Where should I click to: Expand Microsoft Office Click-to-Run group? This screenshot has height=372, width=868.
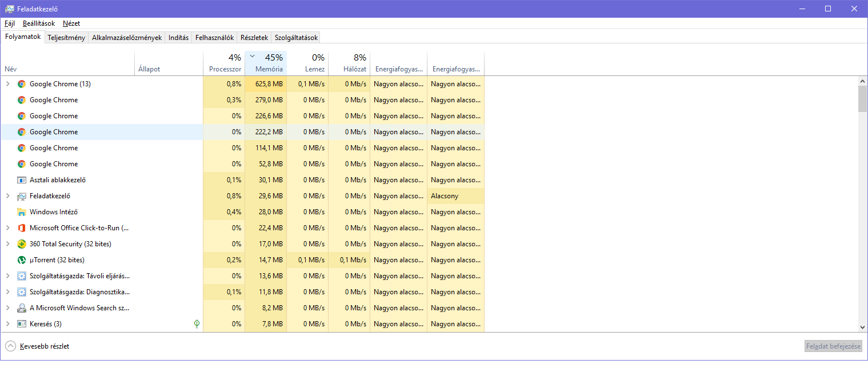click(x=7, y=228)
